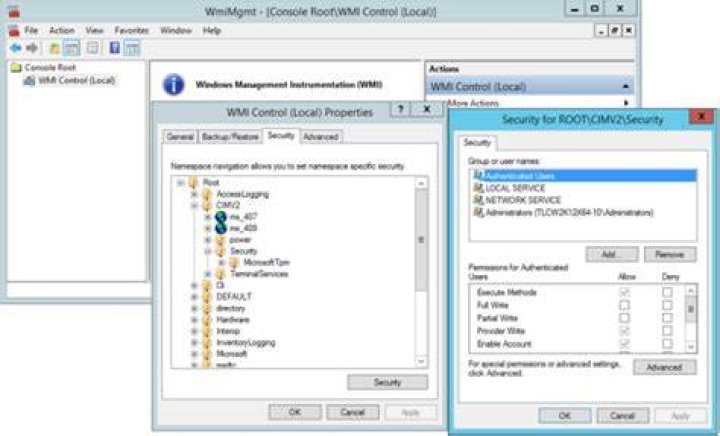Click the MicrosoftTpm namespace folder icon

coord(234,263)
